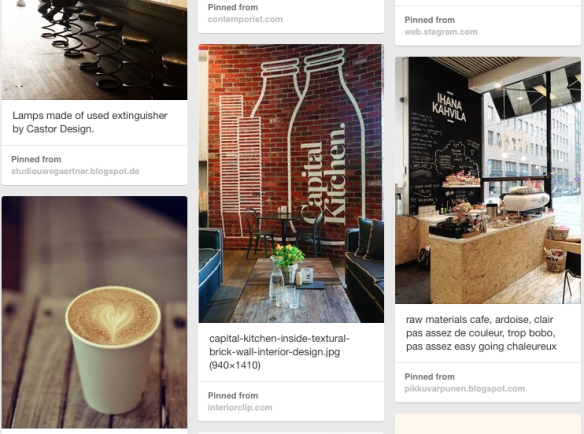The height and width of the screenshot is (434, 584).
Task: Visit the web.stagram.com source link
Action: pyautogui.click(x=441, y=32)
